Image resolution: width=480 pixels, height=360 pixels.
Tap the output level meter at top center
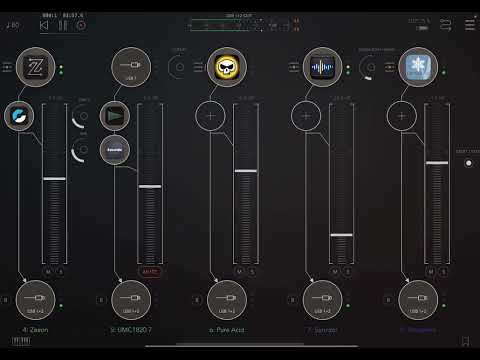(x=240, y=25)
